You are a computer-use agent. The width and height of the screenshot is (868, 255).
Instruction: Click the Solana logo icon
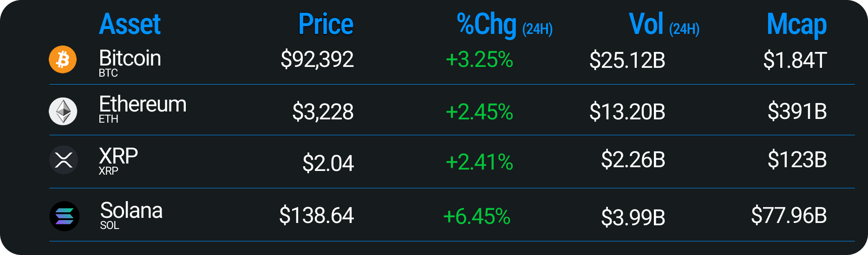pos(64,216)
